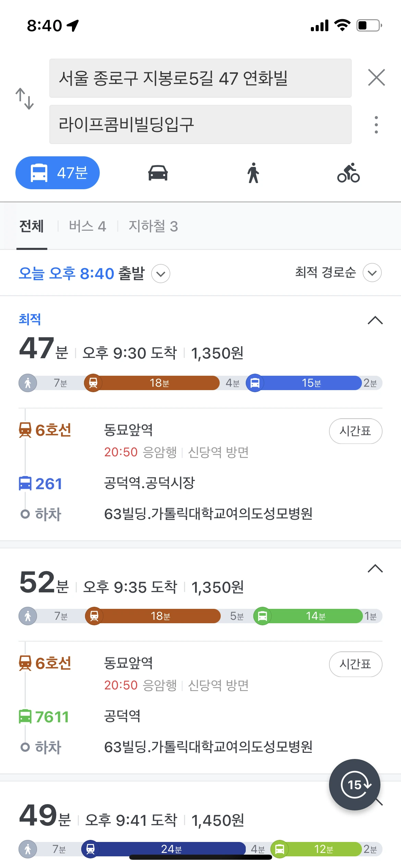Image resolution: width=401 pixels, height=868 pixels.
Task: Open the three-dot more options menu
Action: click(376, 125)
